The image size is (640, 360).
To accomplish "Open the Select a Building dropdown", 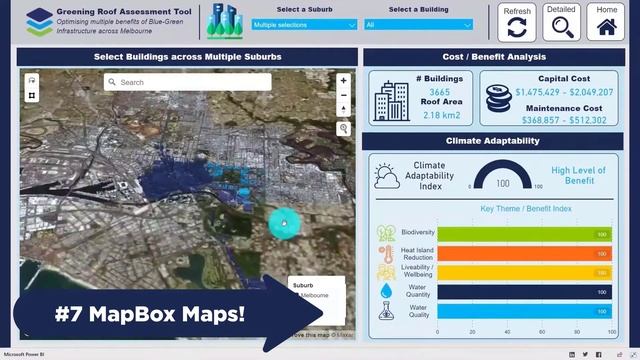I will [x=419, y=25].
